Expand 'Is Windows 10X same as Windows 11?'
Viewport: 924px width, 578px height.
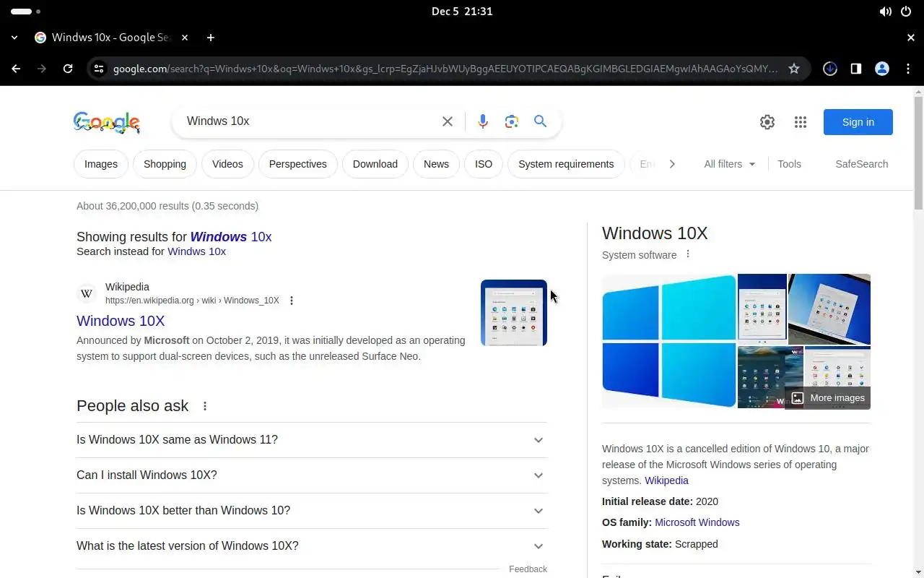[x=312, y=440]
